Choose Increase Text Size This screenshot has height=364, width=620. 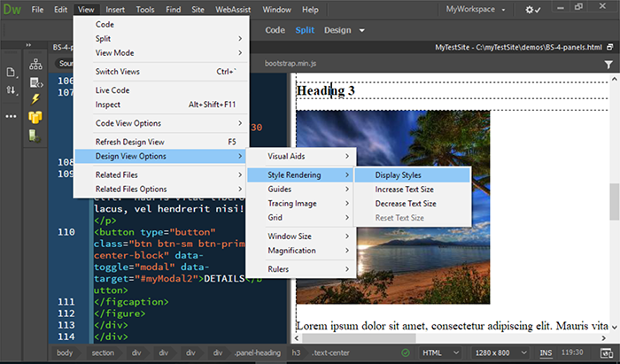pos(413,190)
